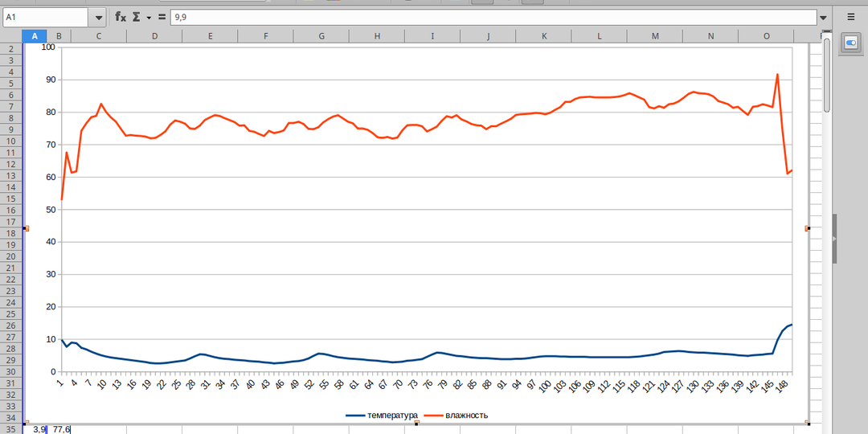Select column header L

(x=600, y=36)
